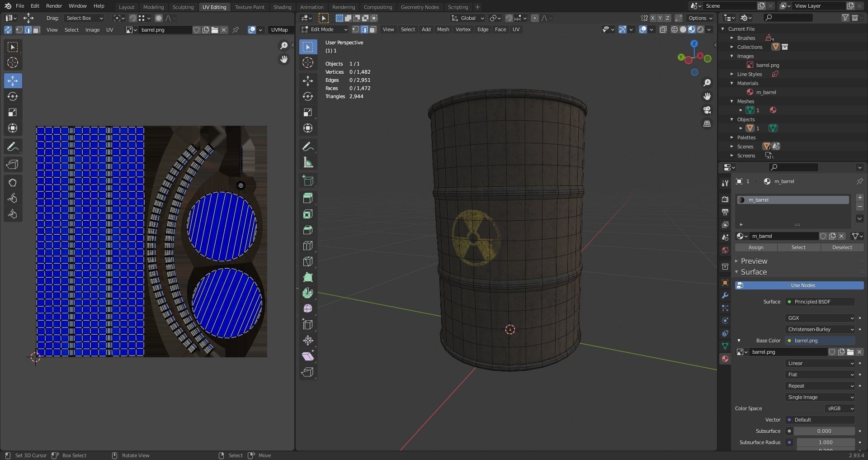Open the Render properties tab
The width and height of the screenshot is (868, 460).
[x=725, y=199]
